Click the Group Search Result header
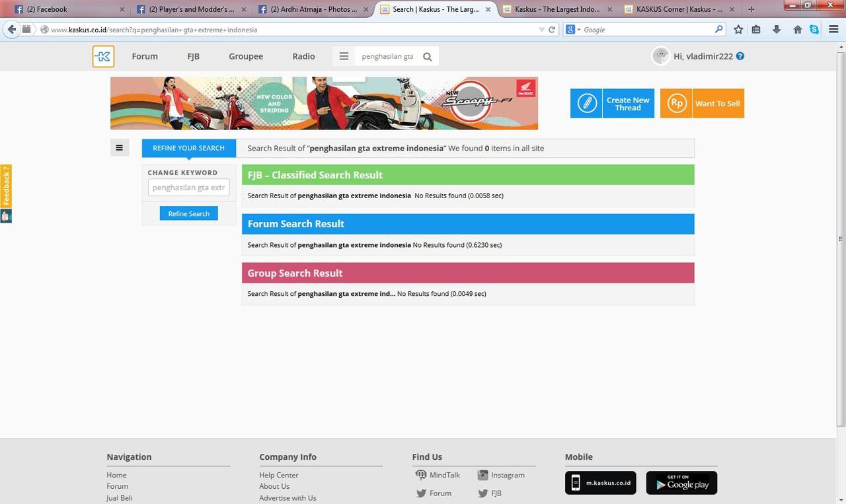The image size is (846, 504). point(468,273)
